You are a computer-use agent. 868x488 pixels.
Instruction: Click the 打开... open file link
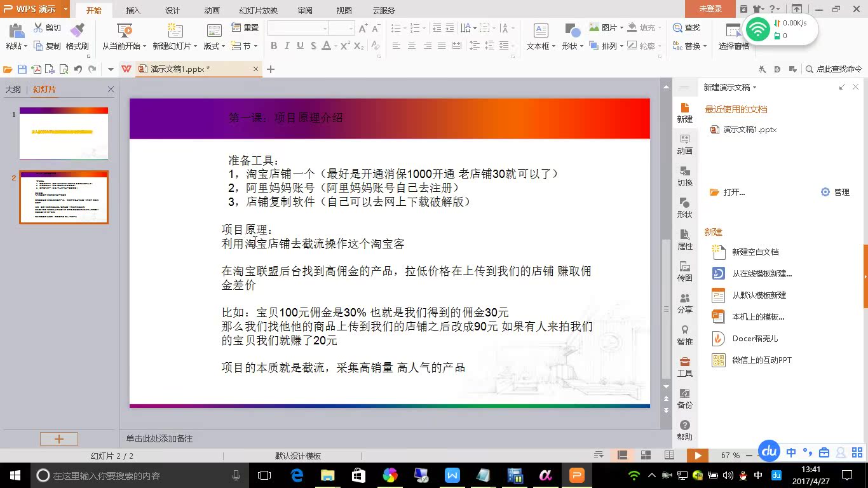pos(734,192)
